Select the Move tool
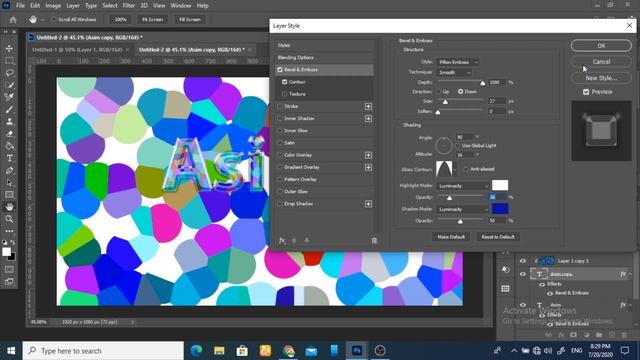The image size is (640, 360). (9, 48)
